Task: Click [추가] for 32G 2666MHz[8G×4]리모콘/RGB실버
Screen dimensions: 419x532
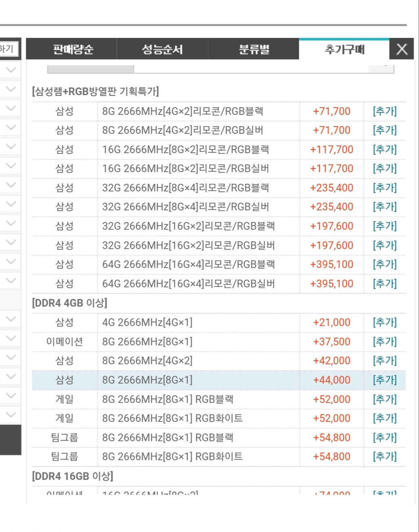Action: pos(385,207)
